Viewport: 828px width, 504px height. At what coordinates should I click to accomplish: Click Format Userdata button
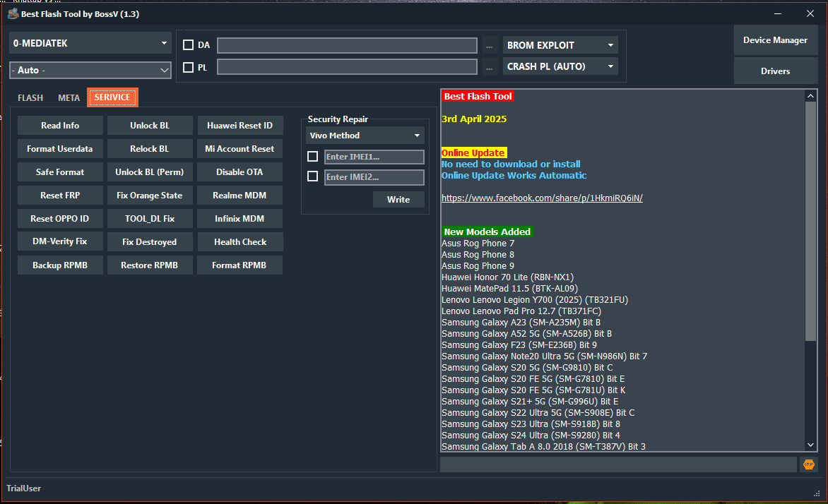click(60, 149)
